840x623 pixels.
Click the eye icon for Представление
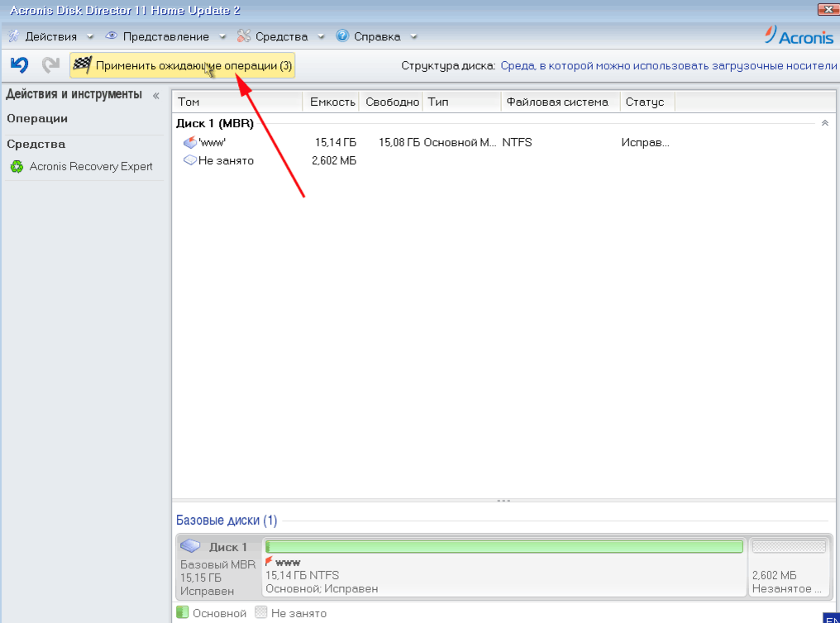112,36
